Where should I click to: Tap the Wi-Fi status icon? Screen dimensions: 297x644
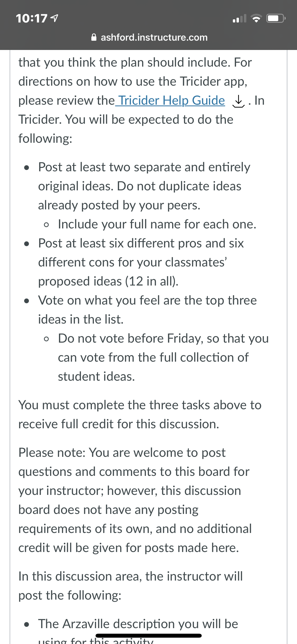tap(256, 18)
